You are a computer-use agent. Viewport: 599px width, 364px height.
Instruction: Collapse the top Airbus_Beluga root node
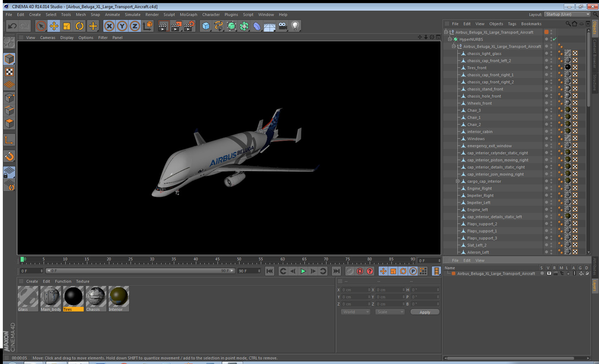click(446, 32)
